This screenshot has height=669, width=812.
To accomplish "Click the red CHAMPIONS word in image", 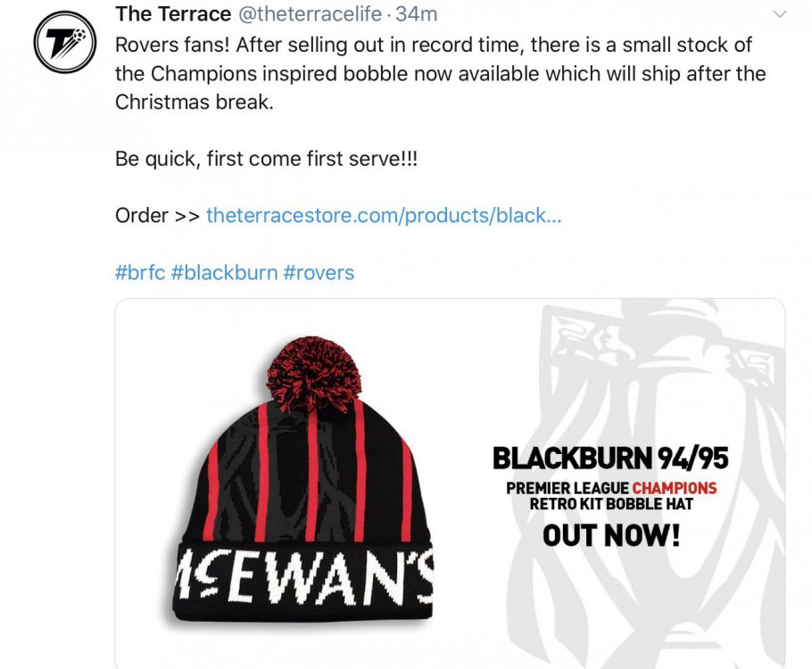I will [x=674, y=488].
